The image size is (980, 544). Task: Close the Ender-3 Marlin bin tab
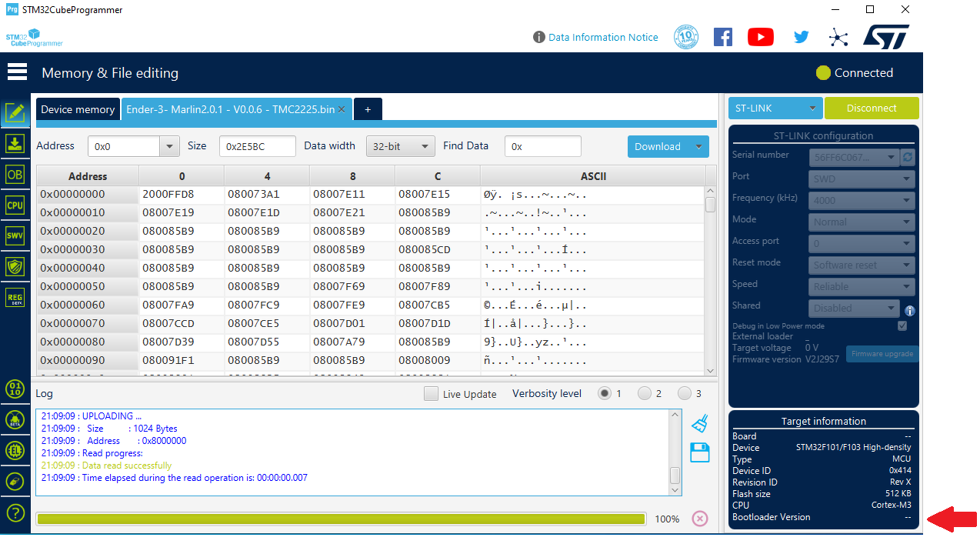point(342,109)
